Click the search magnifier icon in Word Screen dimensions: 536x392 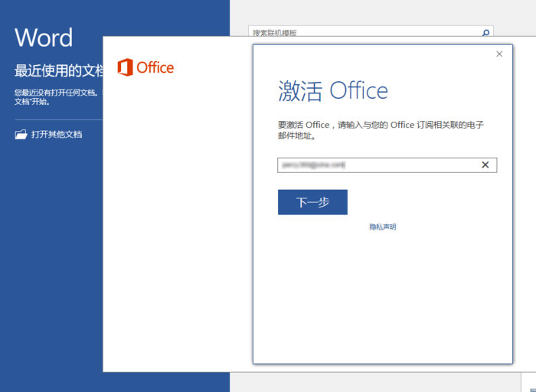pyautogui.click(x=485, y=33)
